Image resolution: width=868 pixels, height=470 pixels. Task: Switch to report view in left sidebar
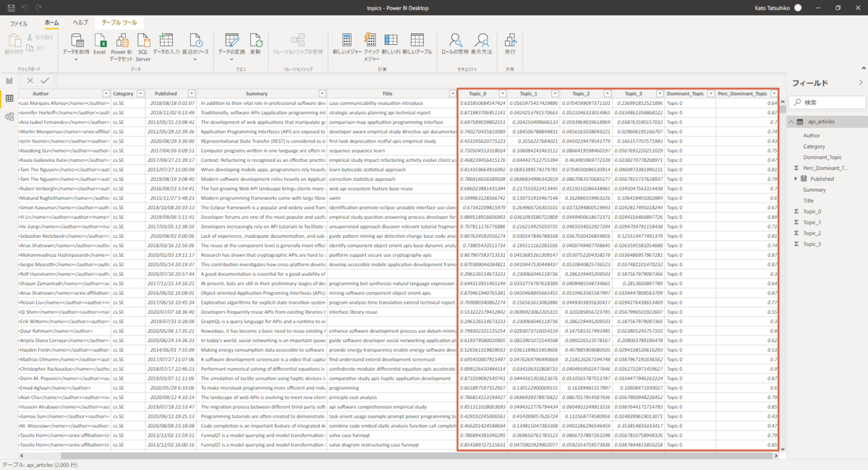click(9, 80)
